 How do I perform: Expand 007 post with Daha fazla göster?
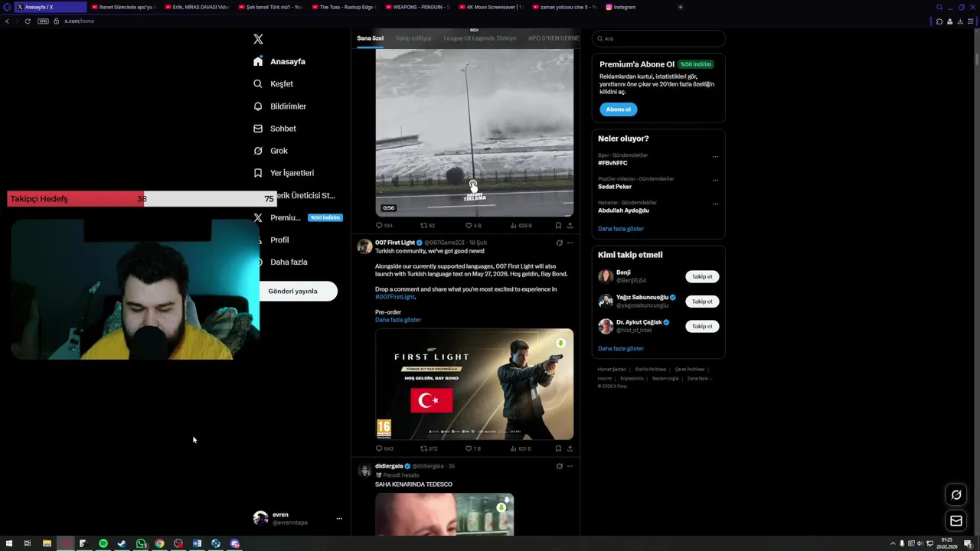(x=398, y=320)
